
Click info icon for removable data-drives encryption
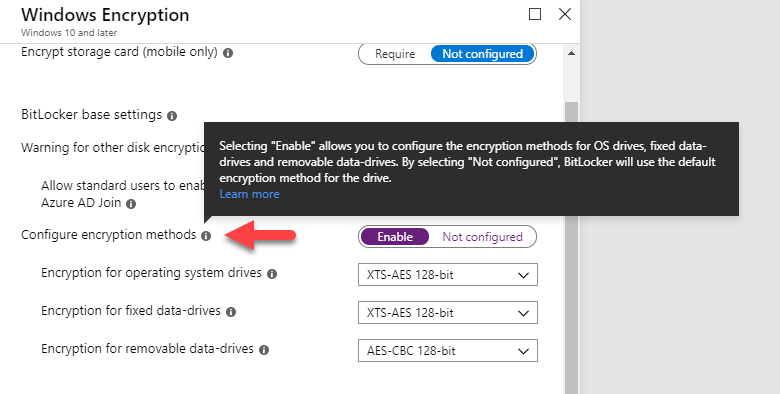pos(264,350)
